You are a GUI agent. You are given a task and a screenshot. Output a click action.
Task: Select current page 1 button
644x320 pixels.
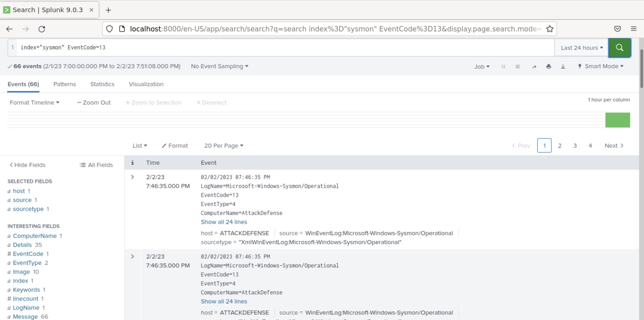[544, 145]
